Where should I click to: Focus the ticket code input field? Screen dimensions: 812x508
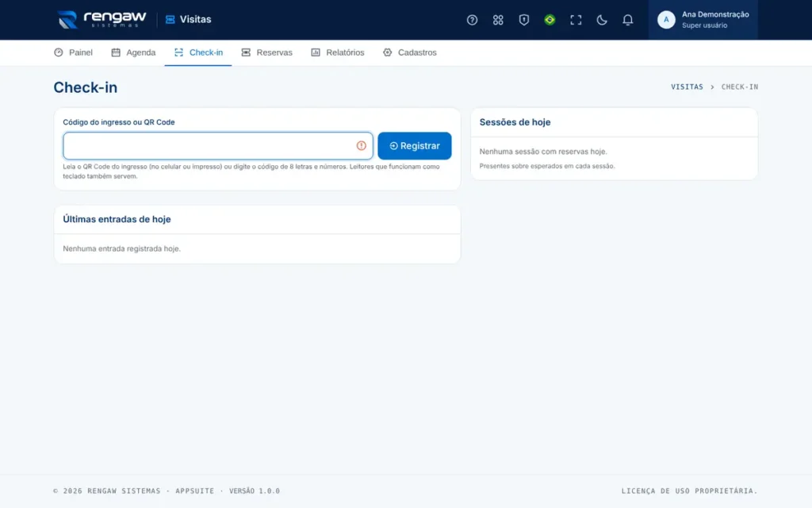[217, 146]
